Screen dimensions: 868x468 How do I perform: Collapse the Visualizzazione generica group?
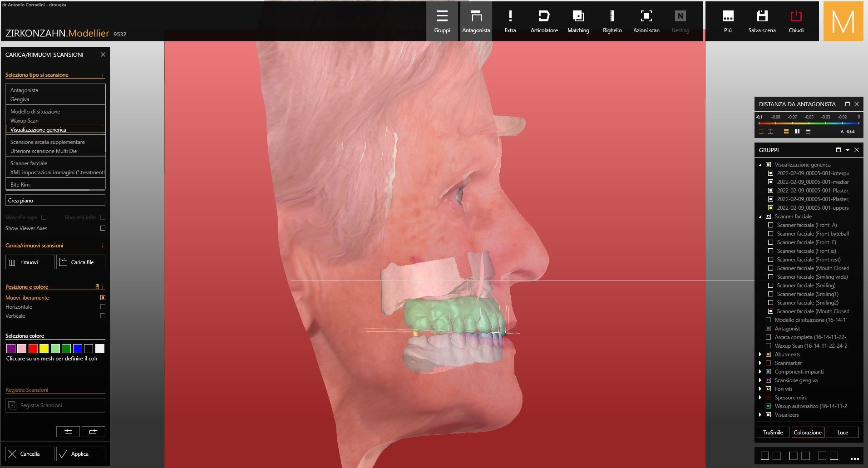[760, 165]
